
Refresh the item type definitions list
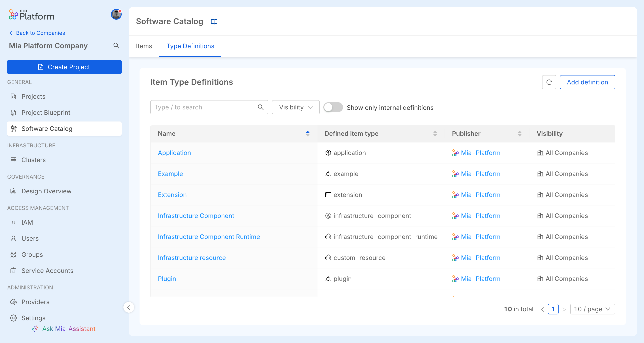point(549,82)
